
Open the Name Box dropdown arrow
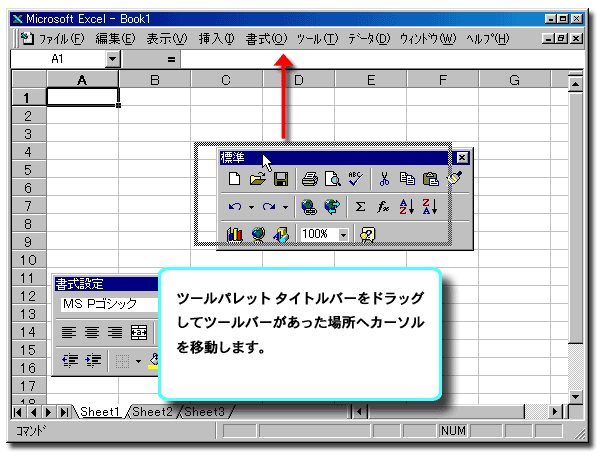pos(112,59)
